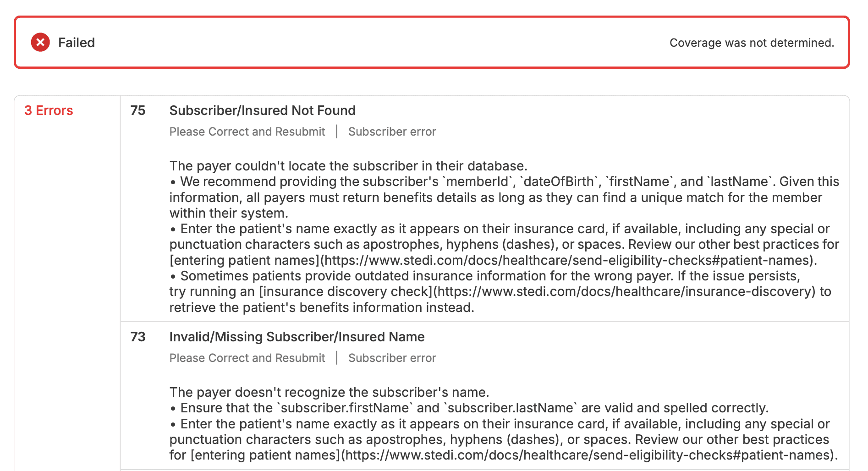Click Coverage was not determined text
868x471 pixels.
pyautogui.click(x=752, y=42)
